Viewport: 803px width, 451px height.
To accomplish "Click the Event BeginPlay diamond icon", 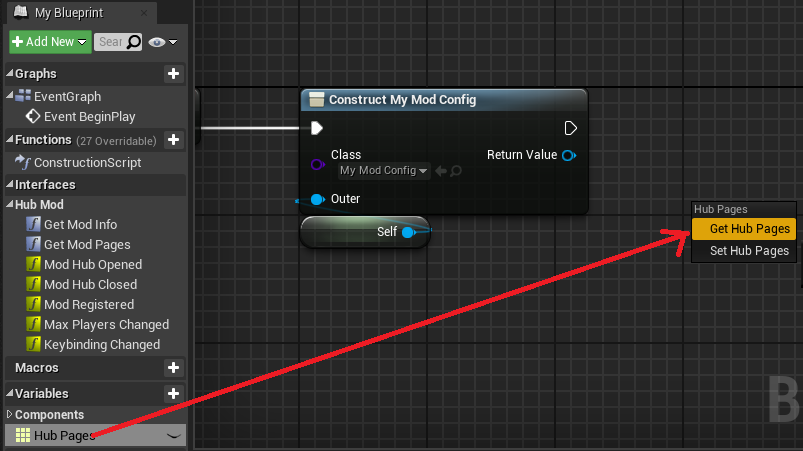I will pyautogui.click(x=33, y=116).
